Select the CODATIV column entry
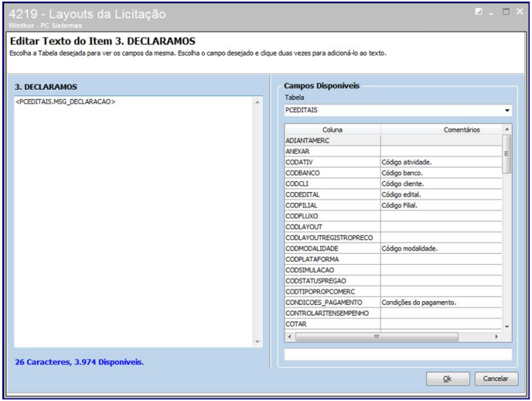 332,163
